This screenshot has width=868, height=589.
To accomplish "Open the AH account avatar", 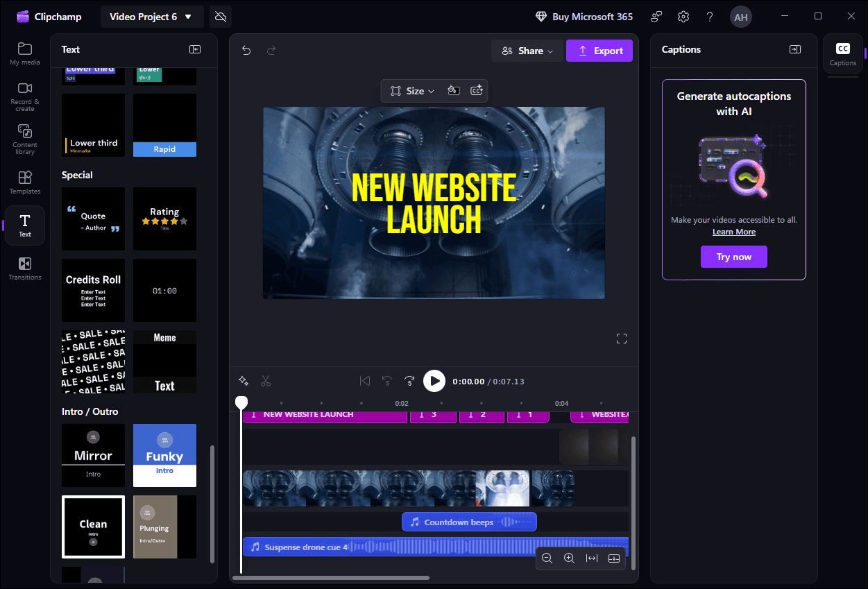I will coord(741,17).
